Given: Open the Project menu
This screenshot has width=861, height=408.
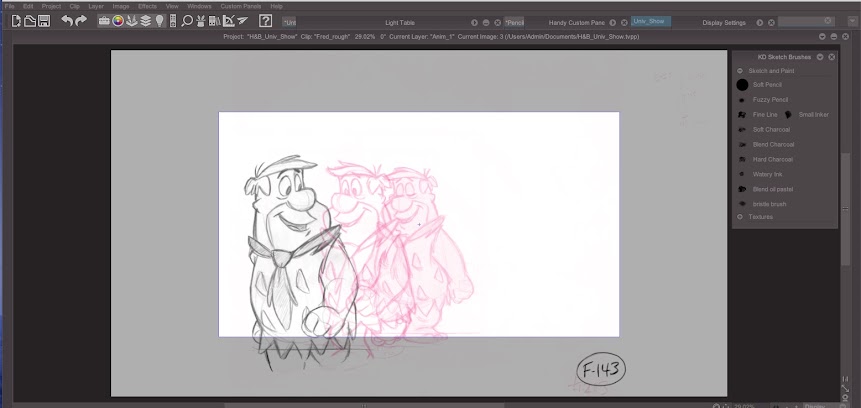Looking at the screenshot, I should 52,6.
